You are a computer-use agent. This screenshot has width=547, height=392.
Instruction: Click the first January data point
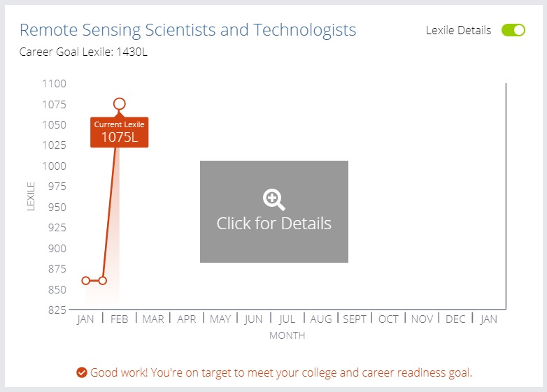click(85, 280)
